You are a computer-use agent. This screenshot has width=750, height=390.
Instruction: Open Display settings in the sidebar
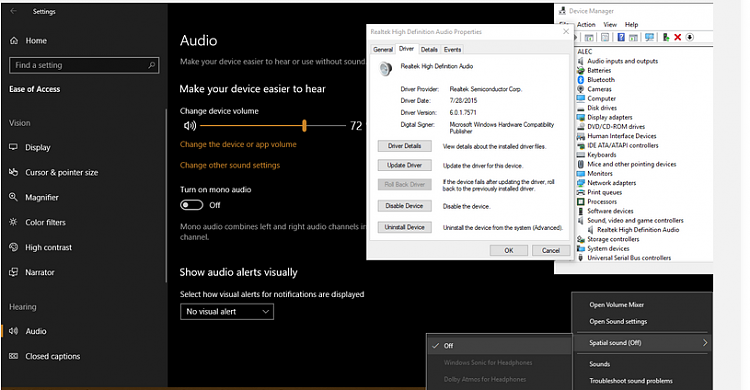[30, 147]
